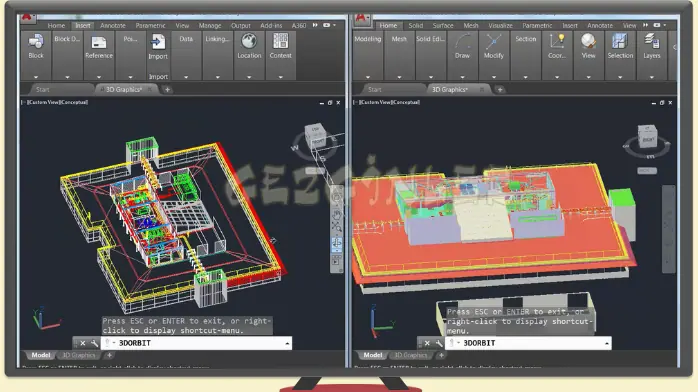This screenshot has height=392, width=698.
Task: Expand the Linking... panel dropdown
Action: (x=217, y=77)
